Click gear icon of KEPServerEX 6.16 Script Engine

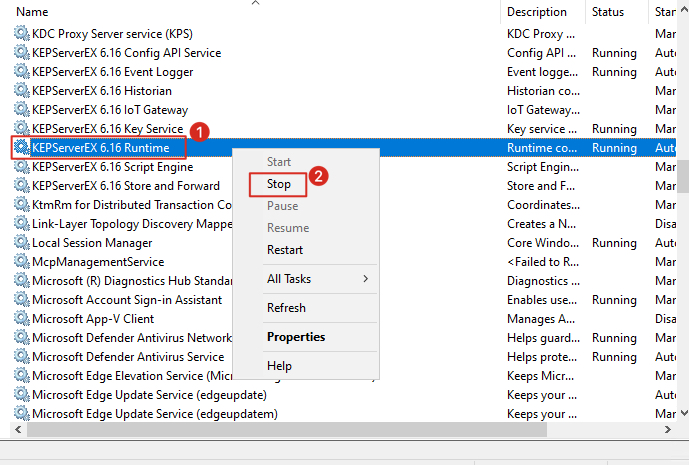click(22, 166)
